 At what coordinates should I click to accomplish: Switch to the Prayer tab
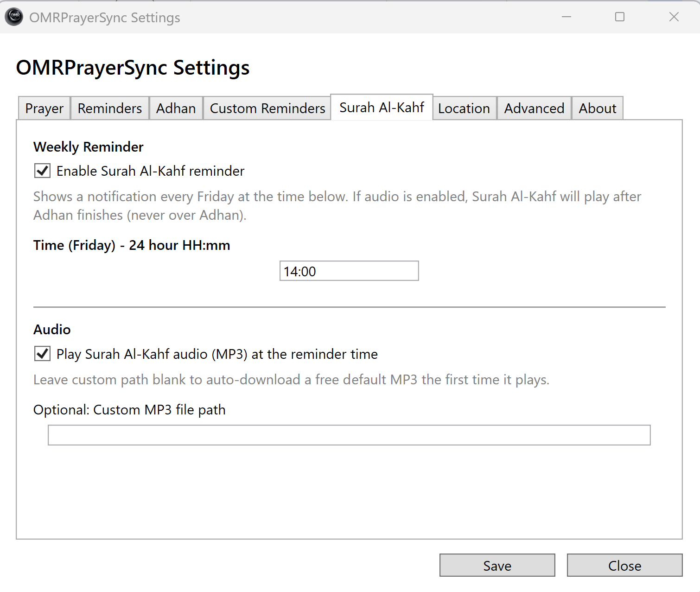45,108
